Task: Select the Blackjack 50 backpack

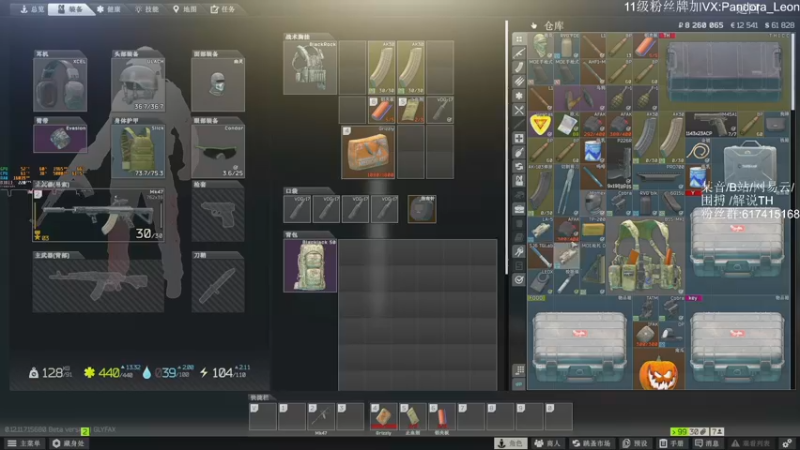Action: click(x=310, y=265)
